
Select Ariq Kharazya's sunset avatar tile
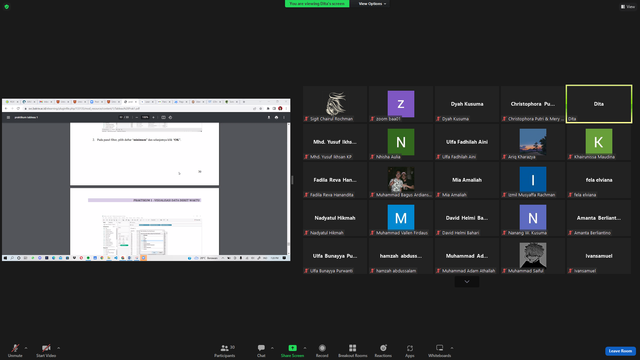pyautogui.click(x=533, y=142)
